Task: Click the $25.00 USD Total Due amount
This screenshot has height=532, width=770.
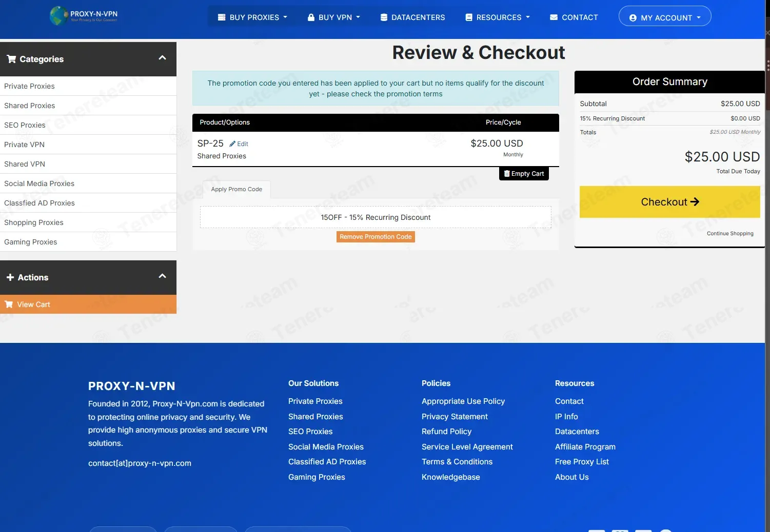Action: point(722,157)
